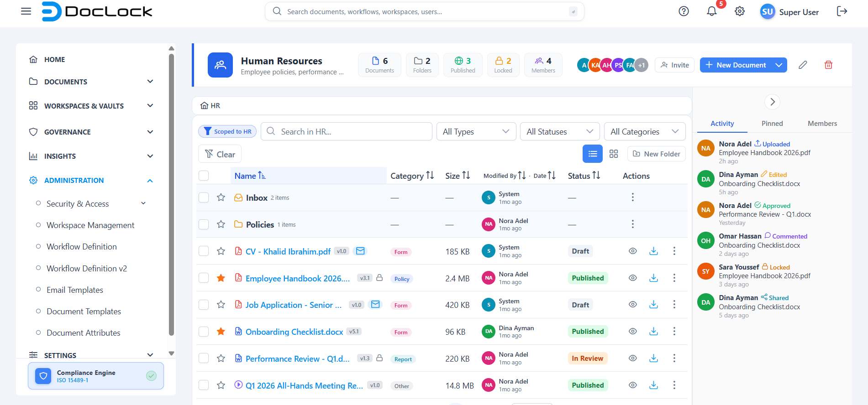Viewport: 868px width, 405px height.
Task: Click the lock icon beside Employee Handbook 2026
Action: (379, 277)
